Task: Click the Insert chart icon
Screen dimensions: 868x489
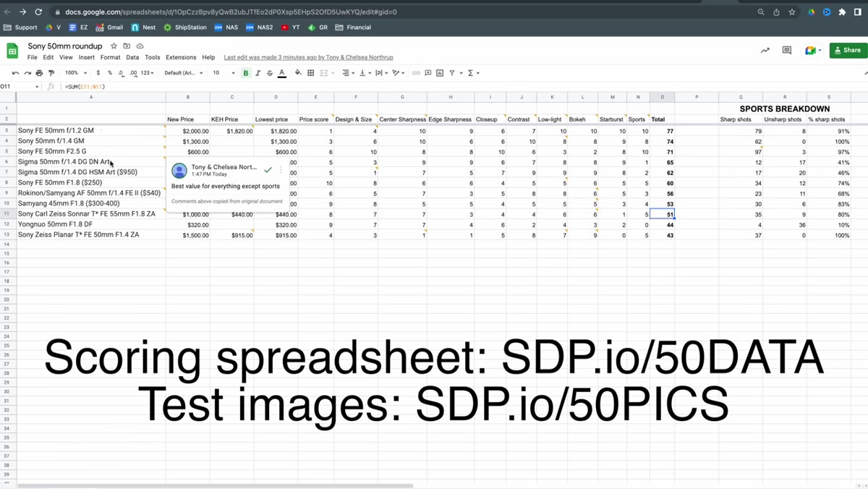Action: [x=440, y=73]
